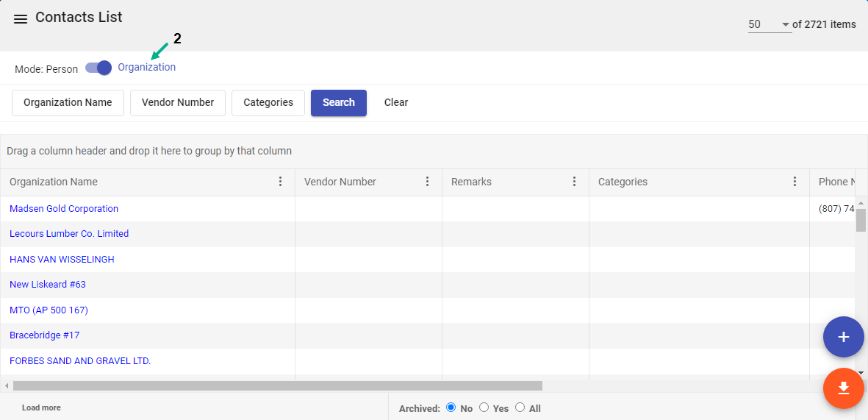The width and height of the screenshot is (868, 420).
Task: Open the hamburger navigation menu
Action: click(21, 19)
